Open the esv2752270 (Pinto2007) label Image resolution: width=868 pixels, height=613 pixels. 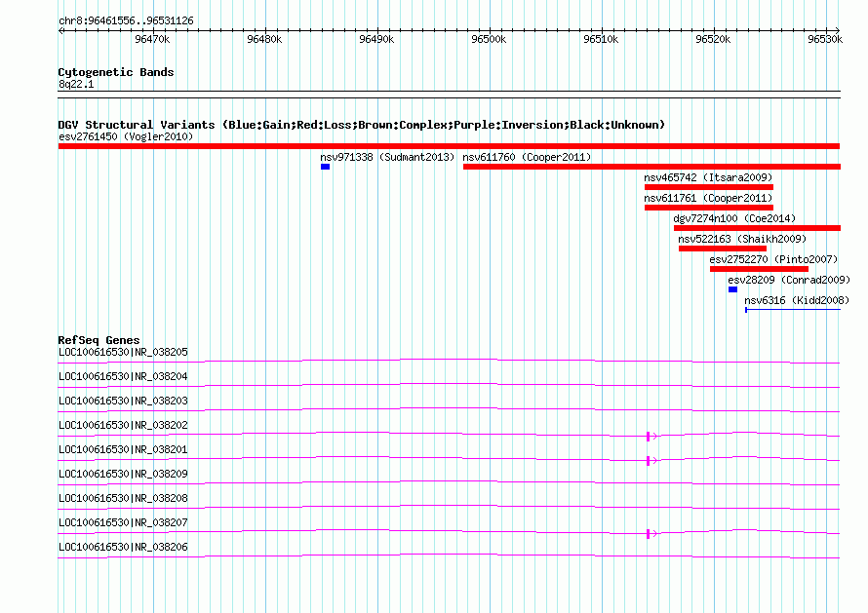point(774,259)
